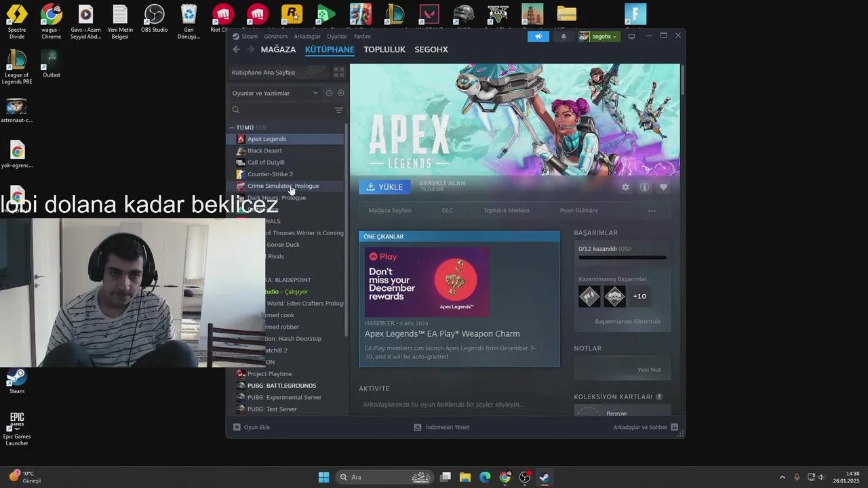Click Başarımlarını Görüntüle link
The width and height of the screenshot is (868, 488).
[x=627, y=321]
